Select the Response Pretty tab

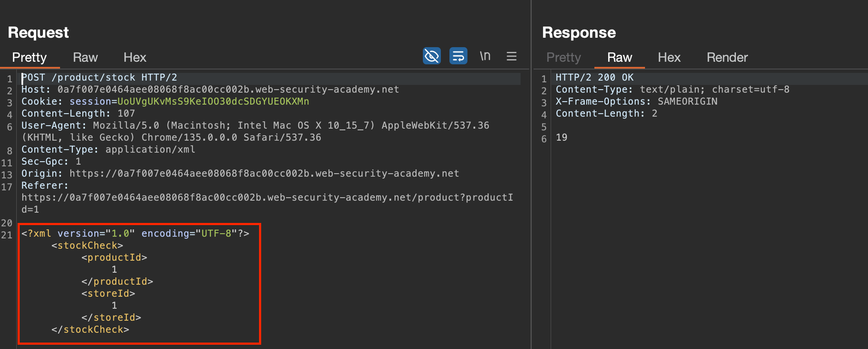(x=564, y=57)
